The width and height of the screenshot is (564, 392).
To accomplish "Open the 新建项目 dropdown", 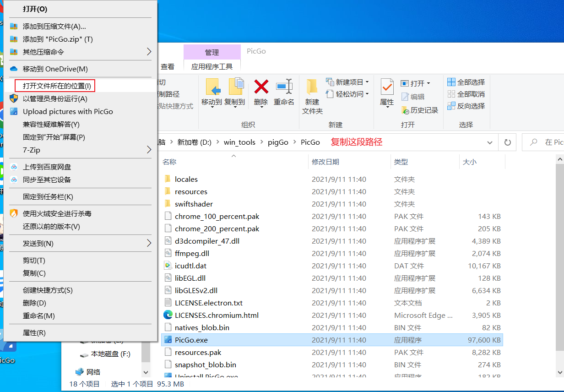I will click(x=367, y=82).
